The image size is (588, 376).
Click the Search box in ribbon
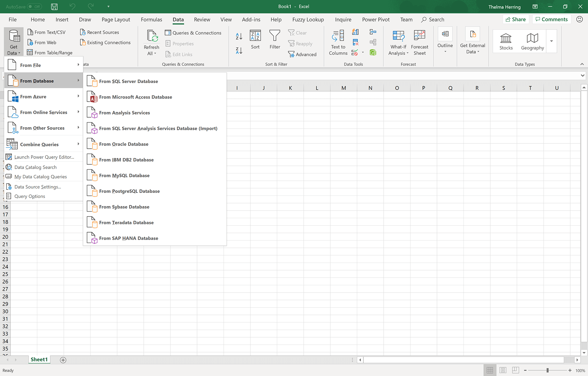(x=433, y=20)
